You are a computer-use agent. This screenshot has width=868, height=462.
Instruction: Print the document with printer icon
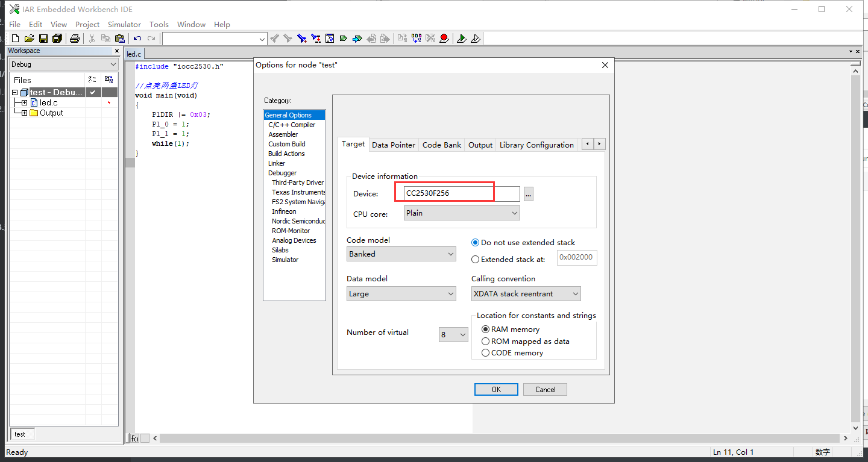pos(74,39)
